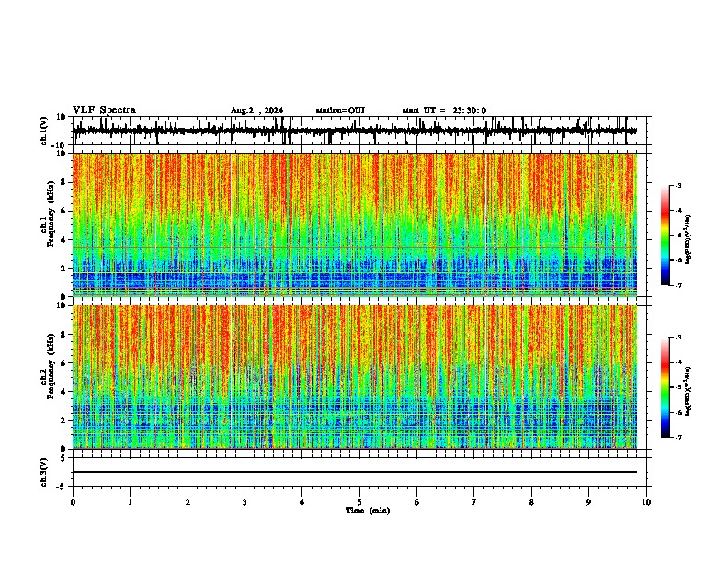This screenshot has width=728, height=563.
Task: Click the -3 label on ch.1 colorbar
Action: (x=677, y=185)
